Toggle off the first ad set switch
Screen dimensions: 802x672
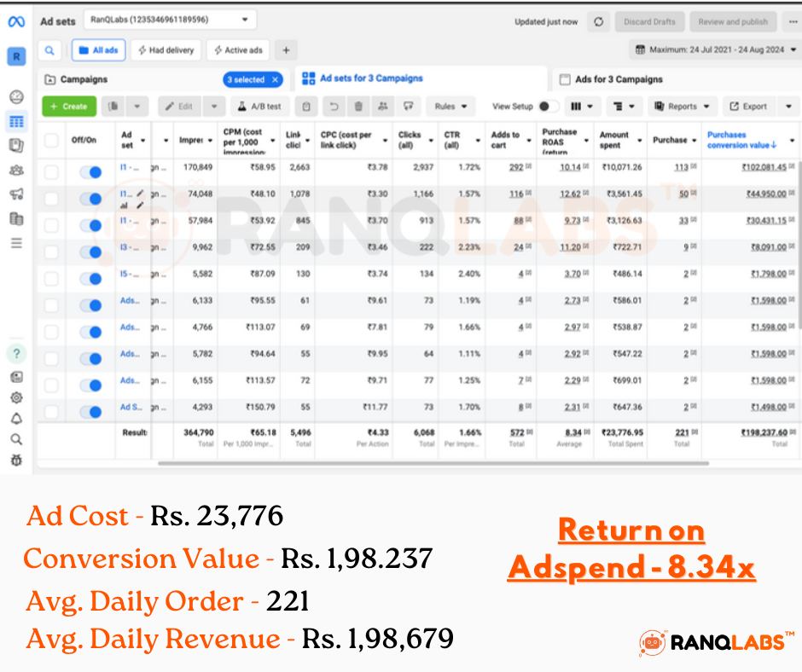click(90, 172)
